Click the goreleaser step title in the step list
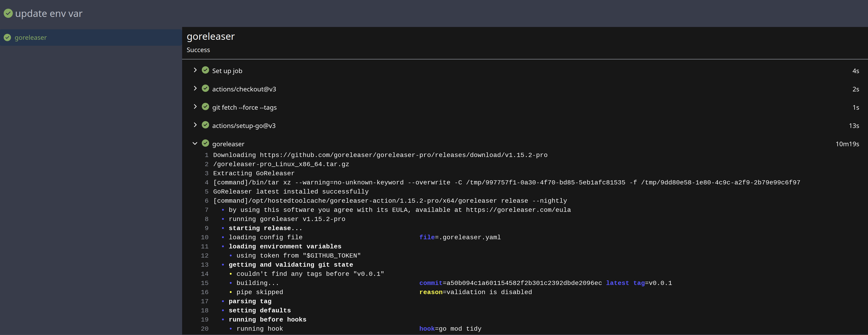This screenshot has width=868, height=335. pyautogui.click(x=228, y=144)
